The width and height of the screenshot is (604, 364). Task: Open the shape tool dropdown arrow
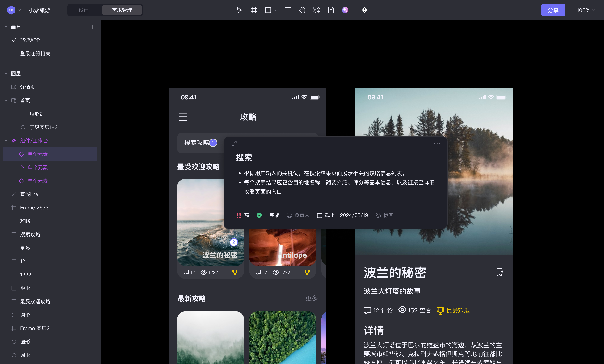click(275, 10)
